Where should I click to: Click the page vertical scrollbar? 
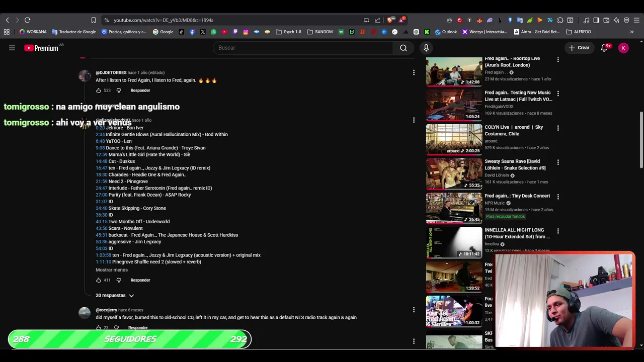[641, 141]
